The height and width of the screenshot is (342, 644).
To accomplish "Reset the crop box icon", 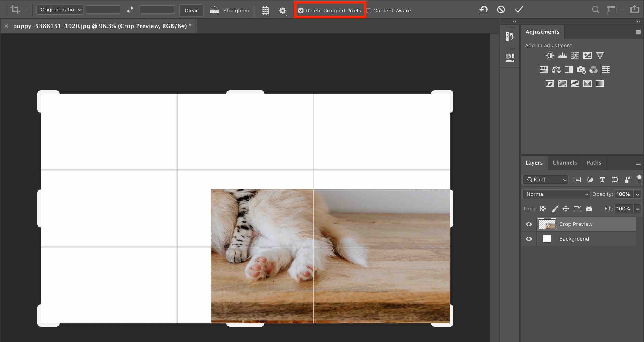I will 484,10.
